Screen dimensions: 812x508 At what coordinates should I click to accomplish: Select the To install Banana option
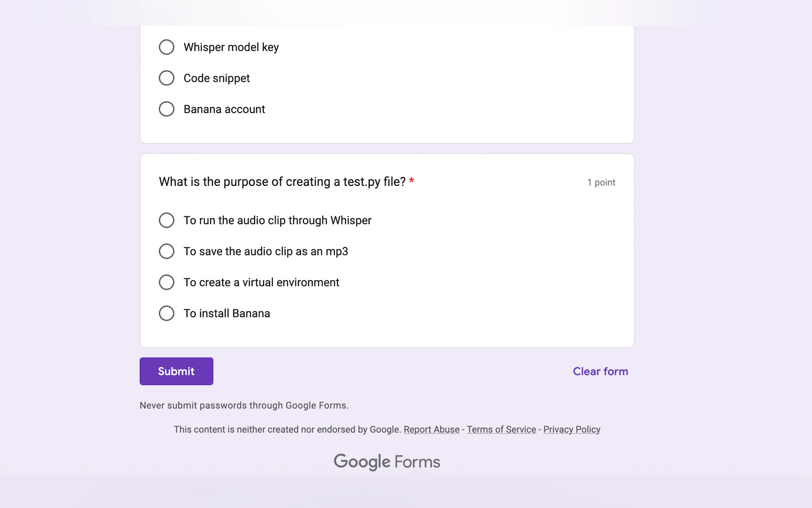[x=167, y=313]
